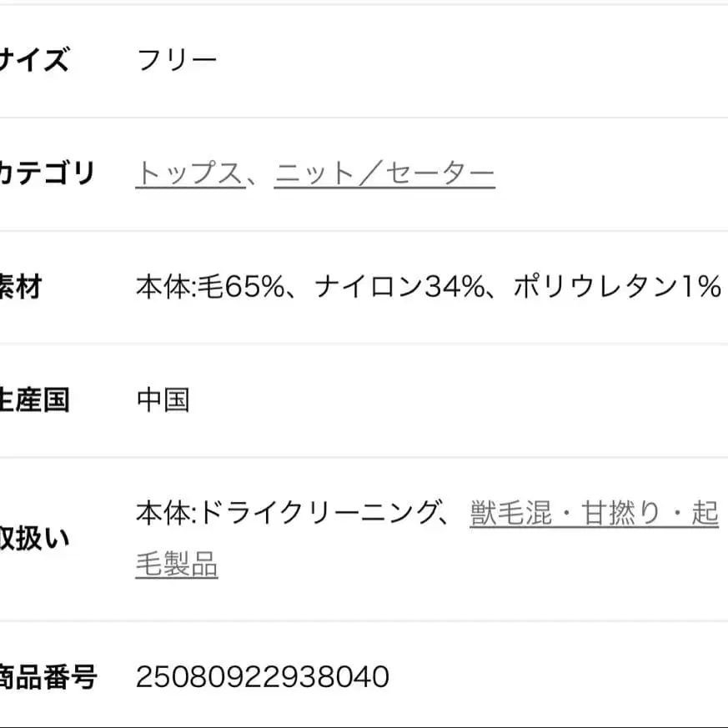The width and height of the screenshot is (728, 728).
Task: Select the カテゴリ row label
Action: click(x=47, y=173)
